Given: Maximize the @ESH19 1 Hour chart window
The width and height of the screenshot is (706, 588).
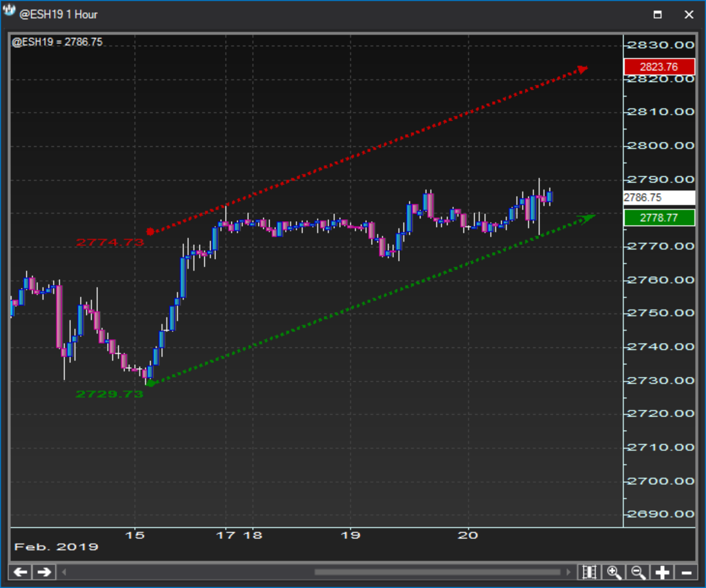Looking at the screenshot, I should 658,14.
